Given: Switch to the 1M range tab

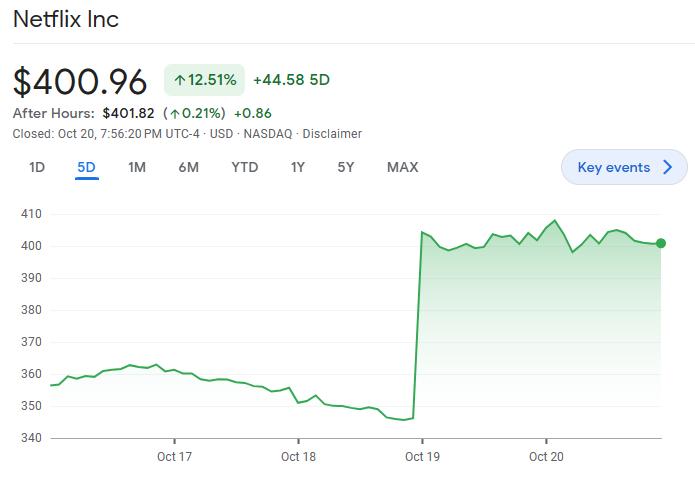Looking at the screenshot, I should pyautogui.click(x=137, y=167).
